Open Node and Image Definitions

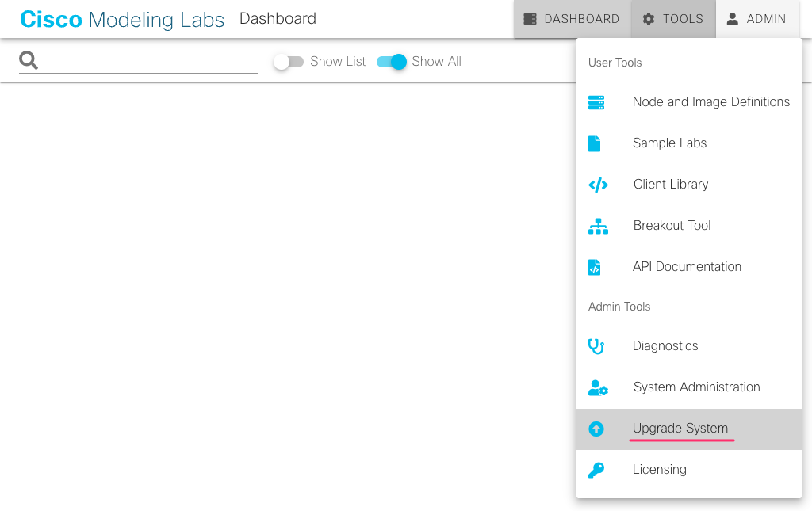(689, 102)
